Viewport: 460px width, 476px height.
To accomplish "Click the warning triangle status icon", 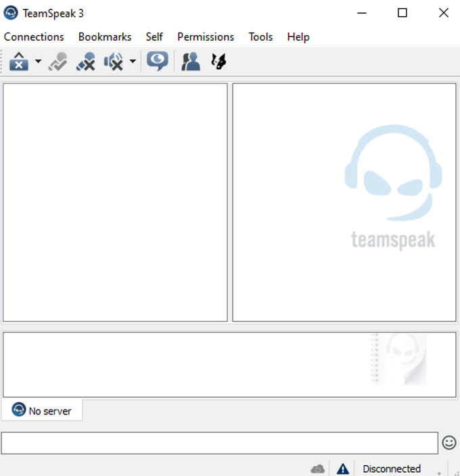I will [343, 469].
